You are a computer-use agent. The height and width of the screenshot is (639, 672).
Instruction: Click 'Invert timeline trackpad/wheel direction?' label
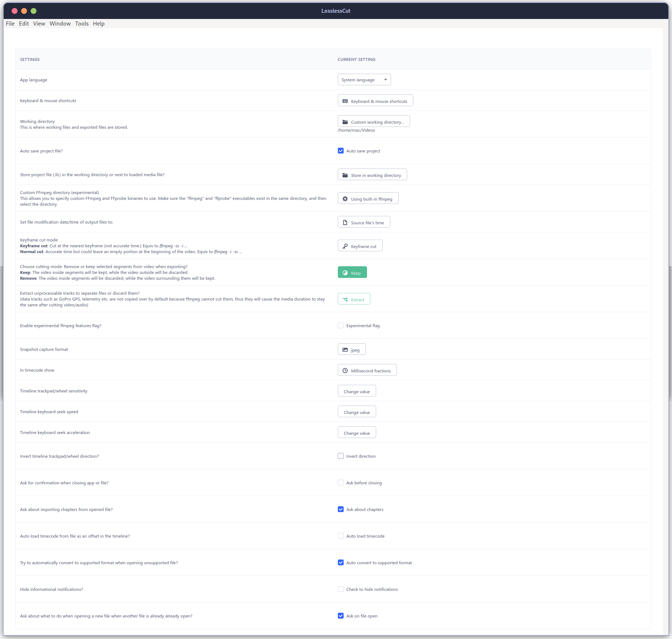click(59, 456)
